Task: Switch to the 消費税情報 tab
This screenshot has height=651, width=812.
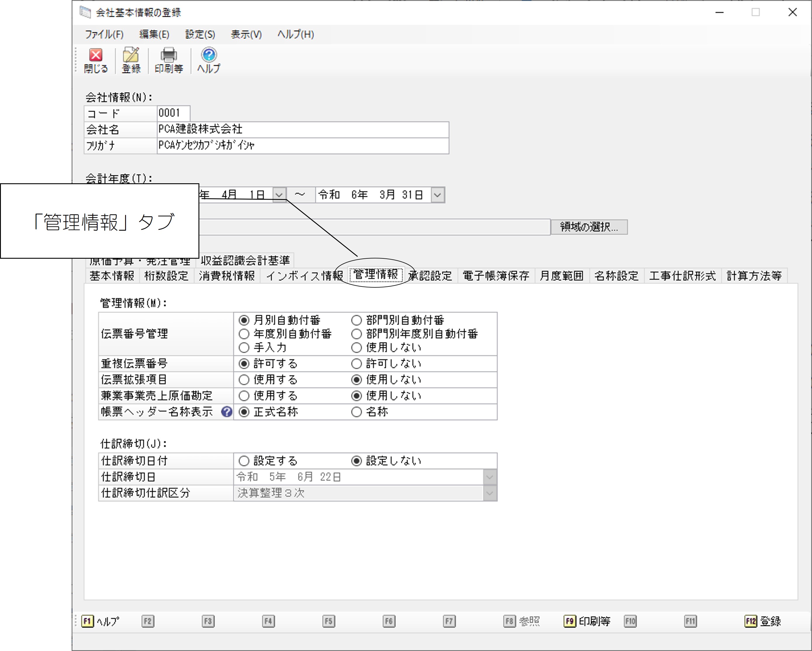Action: coord(227,276)
